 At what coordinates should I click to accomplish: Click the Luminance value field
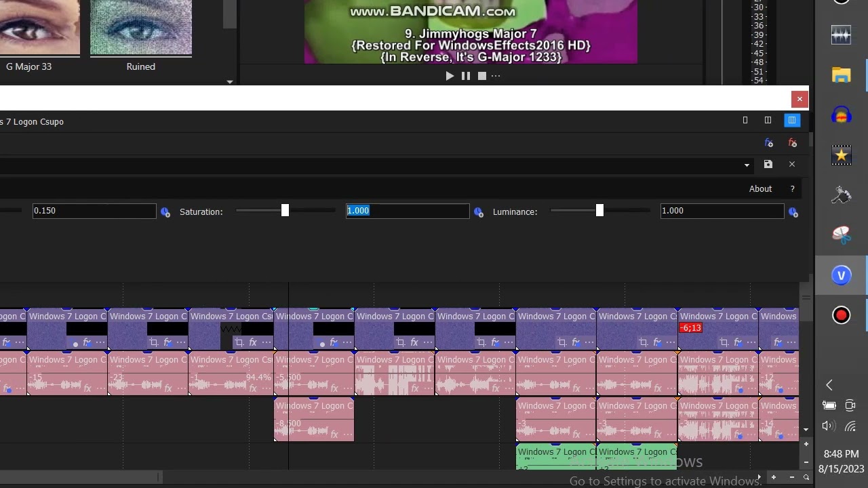click(722, 211)
